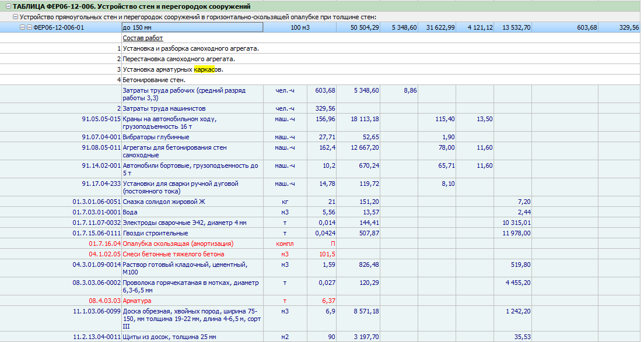
Task: Click 'Установка и разборка самоходного агрегата' line
Action: [x=191, y=48]
